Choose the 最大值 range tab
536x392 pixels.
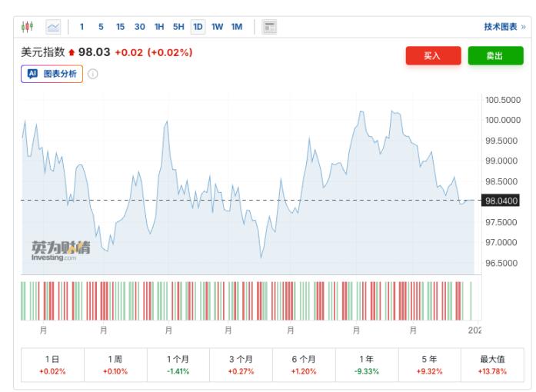tap(491, 364)
